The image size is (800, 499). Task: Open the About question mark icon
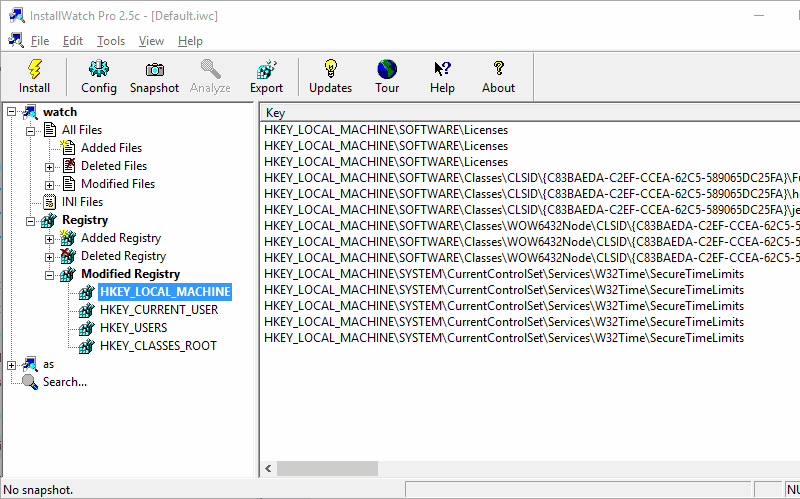[x=498, y=68]
